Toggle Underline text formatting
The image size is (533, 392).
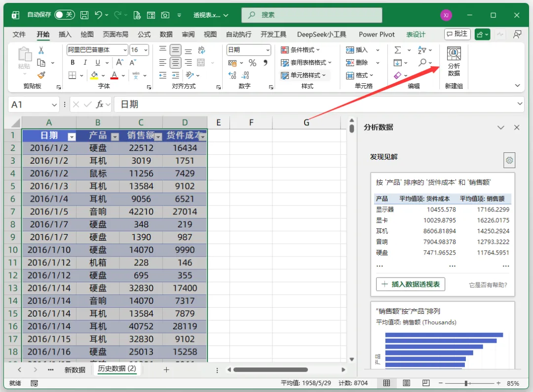[98, 63]
